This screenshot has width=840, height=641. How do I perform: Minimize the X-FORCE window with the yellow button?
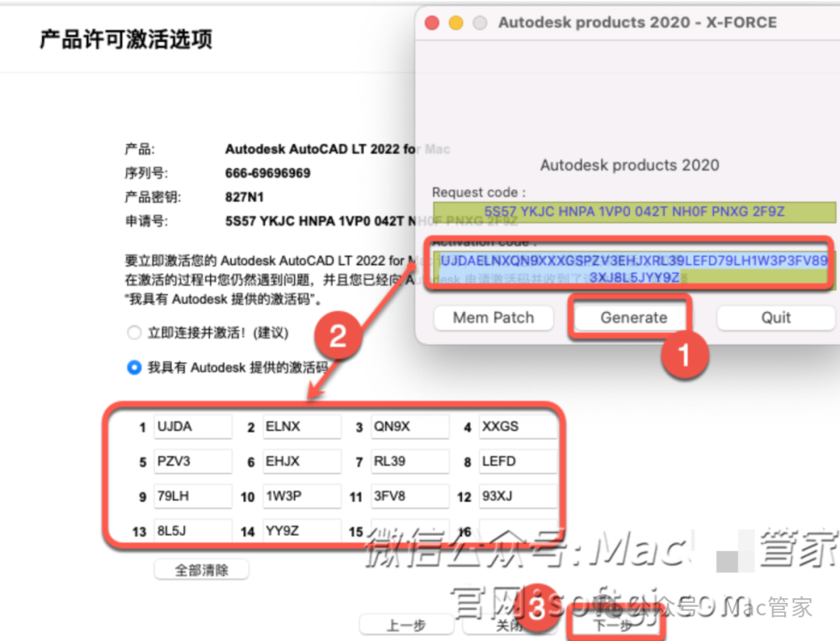(x=456, y=23)
